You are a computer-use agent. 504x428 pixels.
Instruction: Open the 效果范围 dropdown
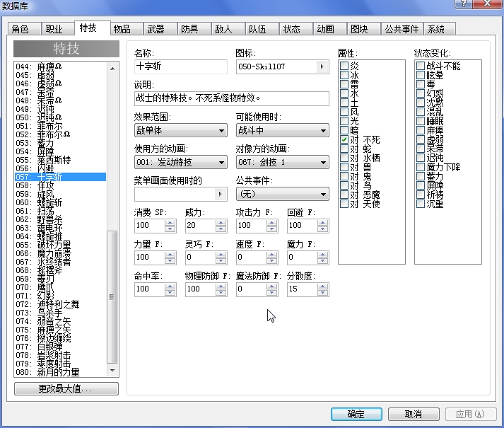181,130
